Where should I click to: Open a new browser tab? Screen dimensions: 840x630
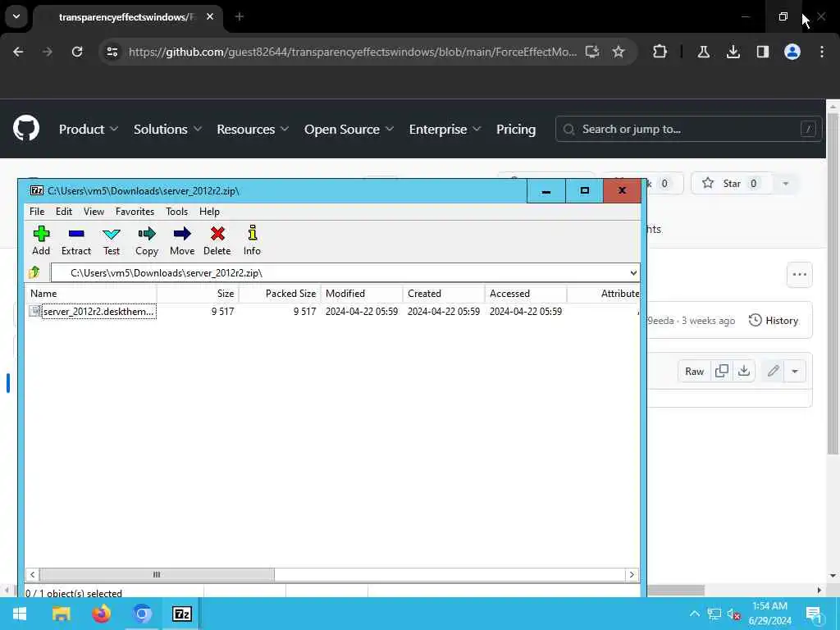240,16
